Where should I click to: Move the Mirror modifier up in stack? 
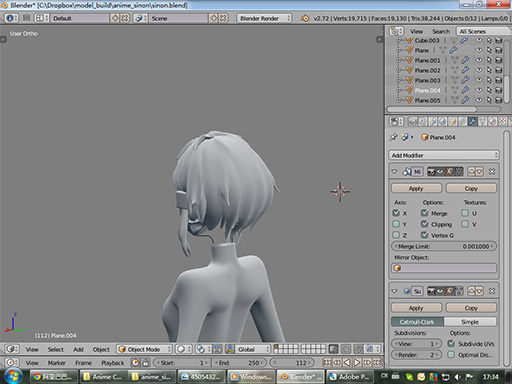click(x=471, y=171)
